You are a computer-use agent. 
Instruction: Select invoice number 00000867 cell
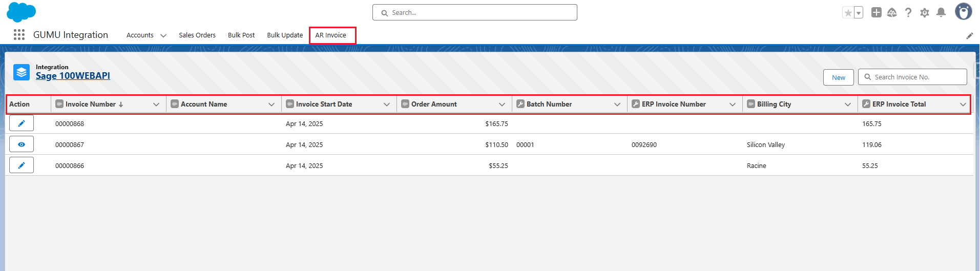point(70,145)
